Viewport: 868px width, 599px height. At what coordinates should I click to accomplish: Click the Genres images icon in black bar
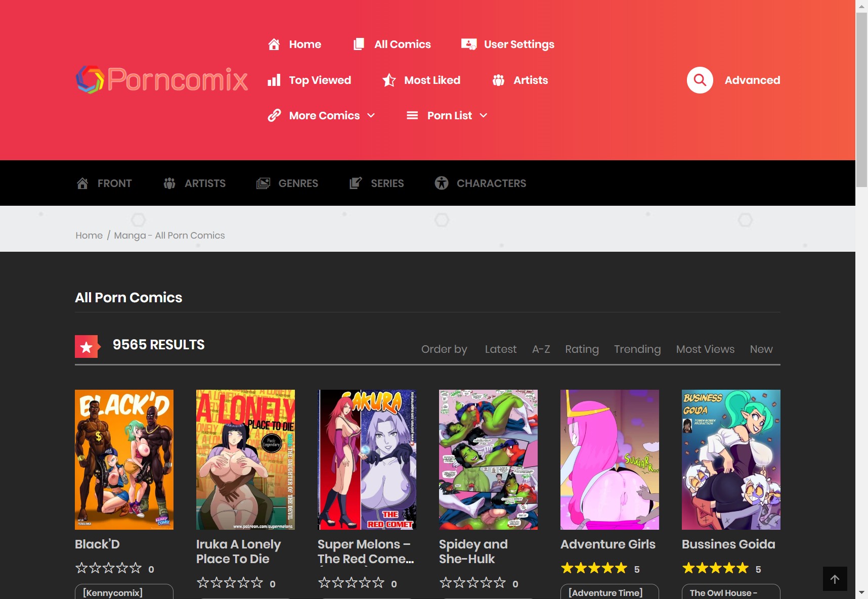(263, 183)
